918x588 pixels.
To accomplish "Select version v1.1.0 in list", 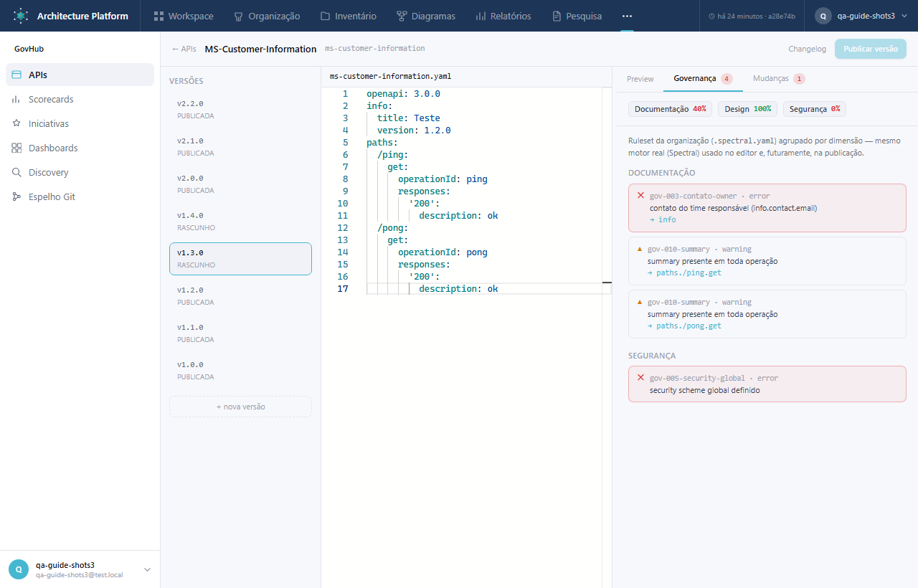I will coord(240,333).
